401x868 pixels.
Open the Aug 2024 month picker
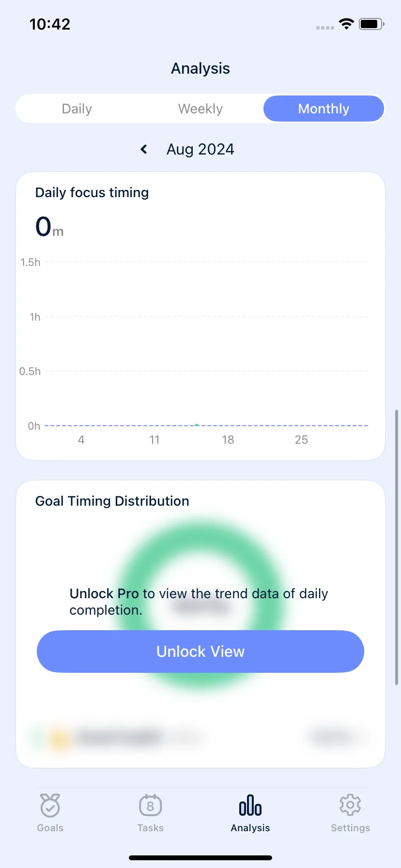(200, 149)
